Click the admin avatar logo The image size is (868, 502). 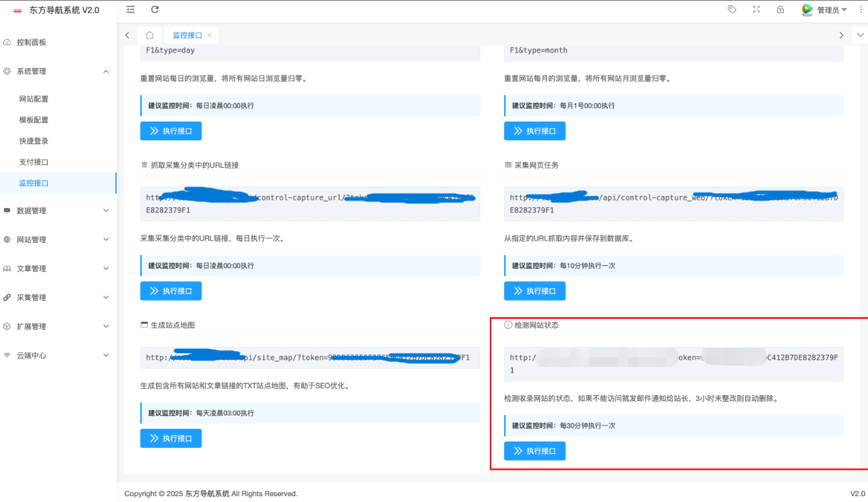pyautogui.click(x=807, y=9)
